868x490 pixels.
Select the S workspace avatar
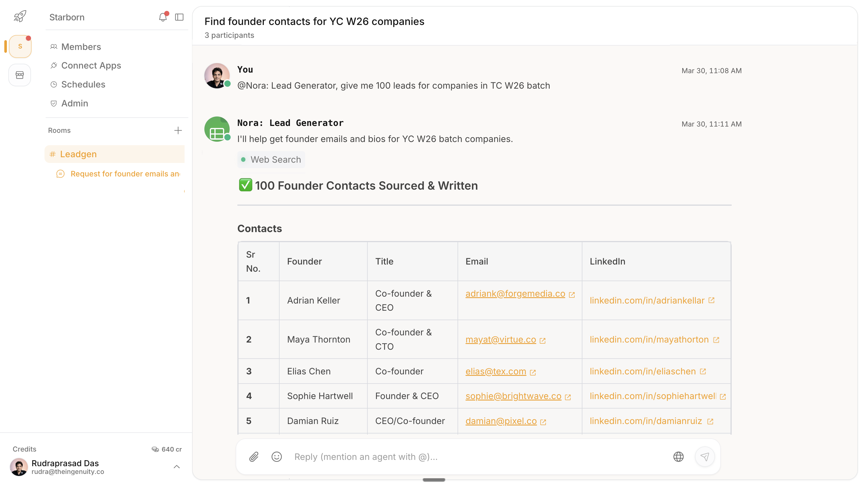pos(19,46)
